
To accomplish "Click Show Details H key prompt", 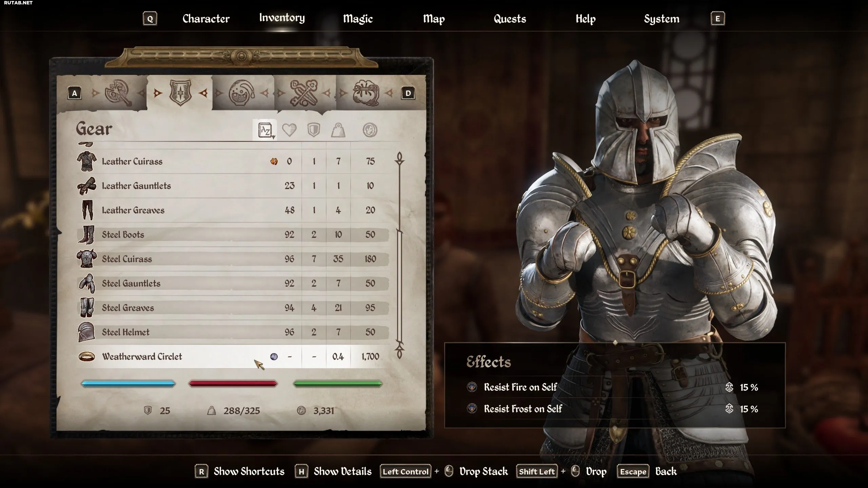I will click(334, 471).
